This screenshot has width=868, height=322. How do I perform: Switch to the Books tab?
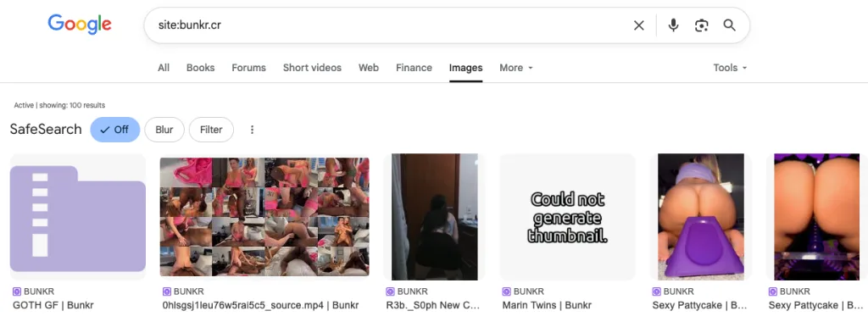(x=200, y=68)
